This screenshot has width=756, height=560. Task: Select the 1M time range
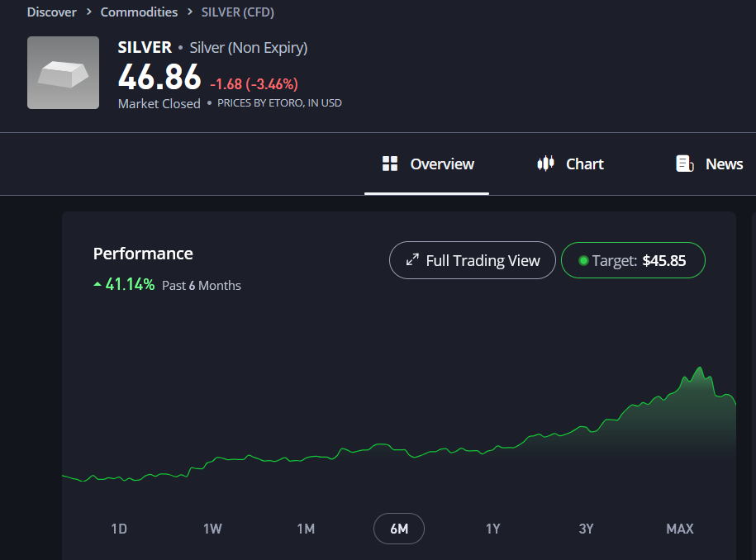(x=306, y=529)
